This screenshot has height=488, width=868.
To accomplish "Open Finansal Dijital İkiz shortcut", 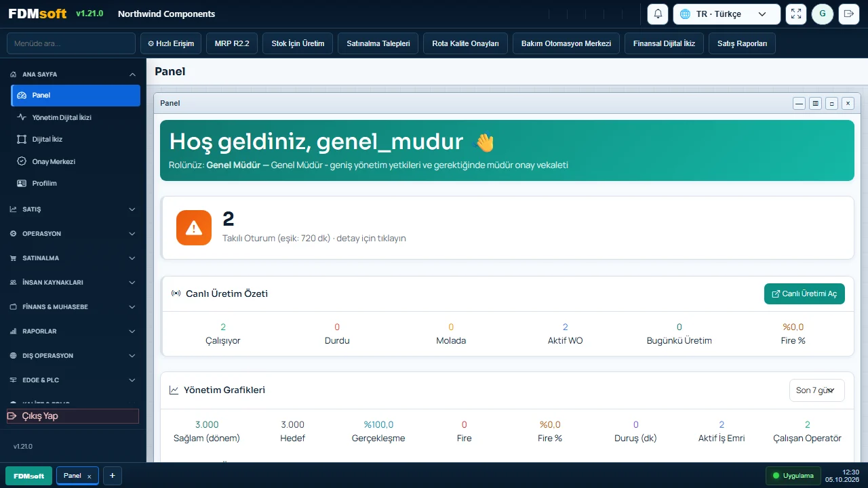I will (x=664, y=43).
